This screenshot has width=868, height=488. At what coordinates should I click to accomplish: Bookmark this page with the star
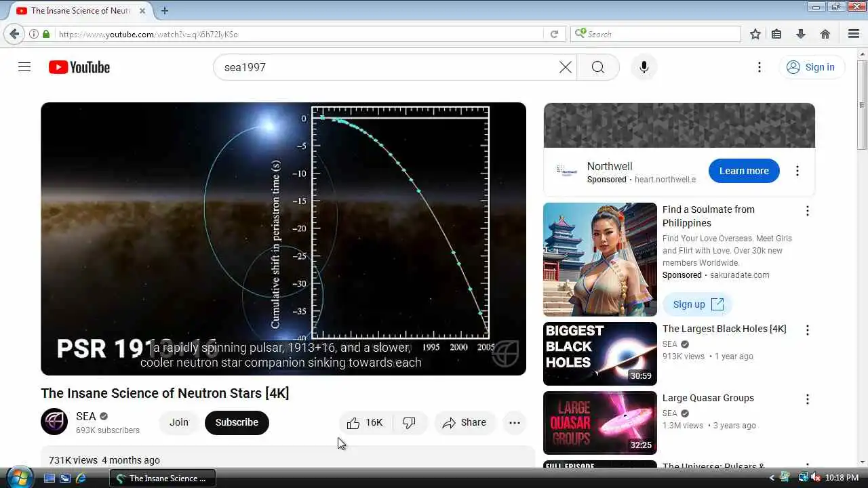pyautogui.click(x=755, y=34)
